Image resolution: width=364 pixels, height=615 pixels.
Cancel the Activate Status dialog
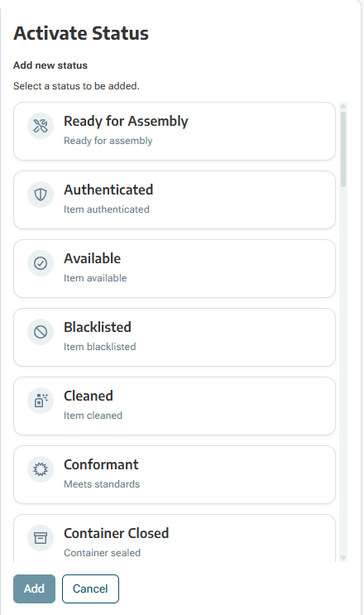click(x=90, y=589)
